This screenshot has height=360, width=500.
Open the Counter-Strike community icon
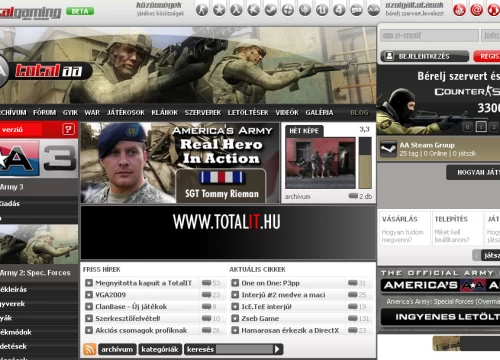(202, 10)
